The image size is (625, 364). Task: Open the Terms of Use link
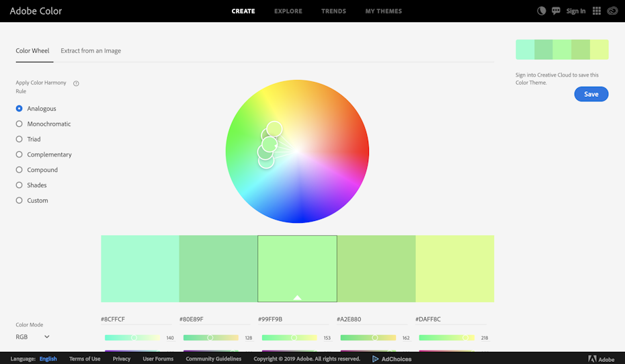click(85, 359)
